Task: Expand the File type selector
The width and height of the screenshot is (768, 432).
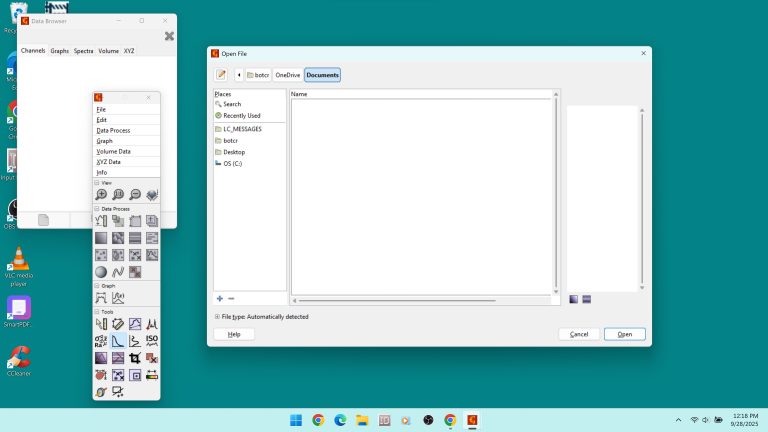Action: coord(217,317)
